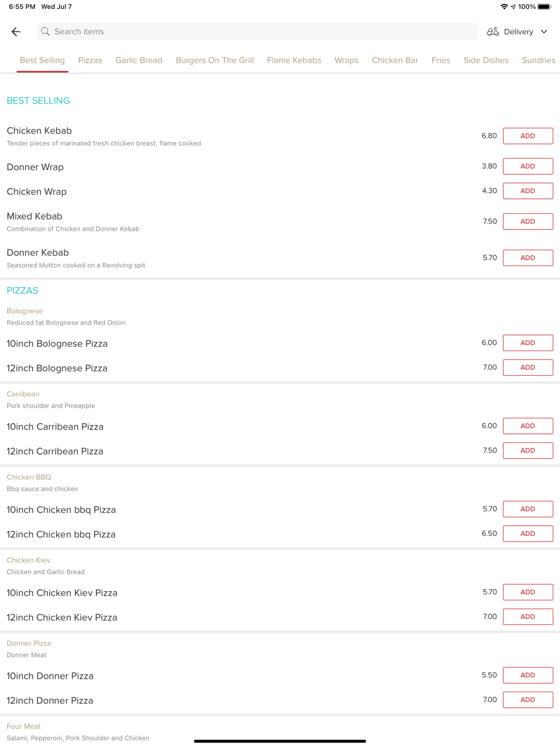Screen dimensions: 560x747
Task: Add 12inch Carribean Pizza
Action: (528, 451)
